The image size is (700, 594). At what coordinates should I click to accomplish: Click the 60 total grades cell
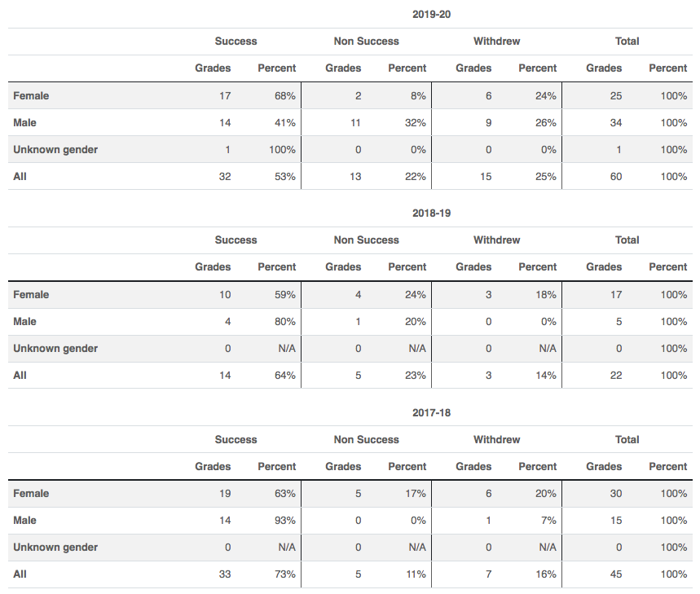615,176
